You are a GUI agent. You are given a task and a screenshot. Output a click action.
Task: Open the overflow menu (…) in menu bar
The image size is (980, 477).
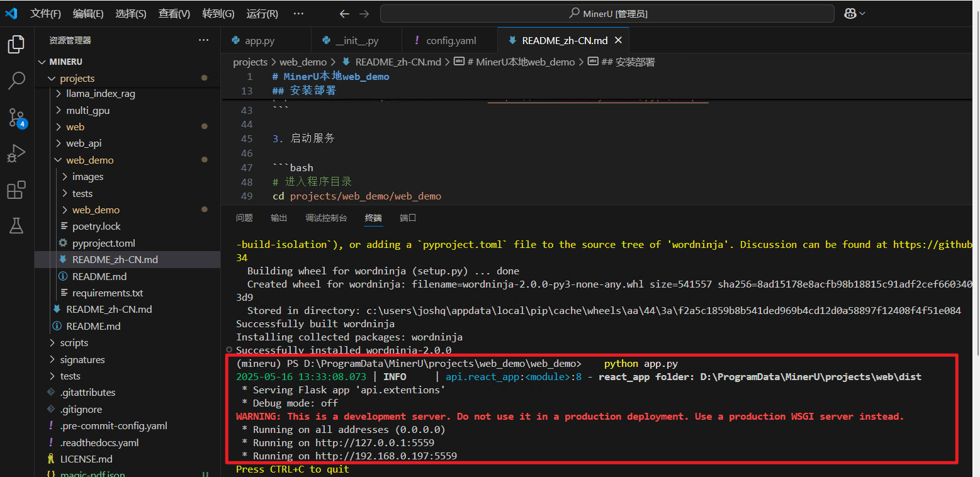click(298, 13)
